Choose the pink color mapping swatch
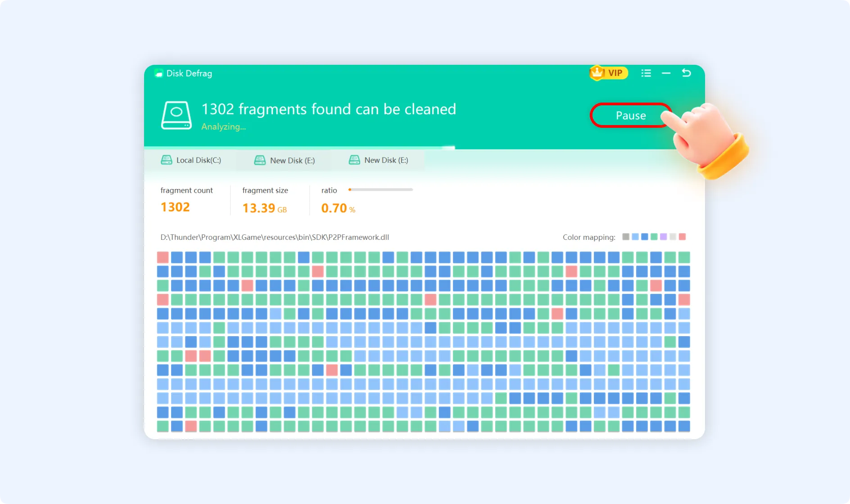The height and width of the screenshot is (504, 850). pos(682,237)
